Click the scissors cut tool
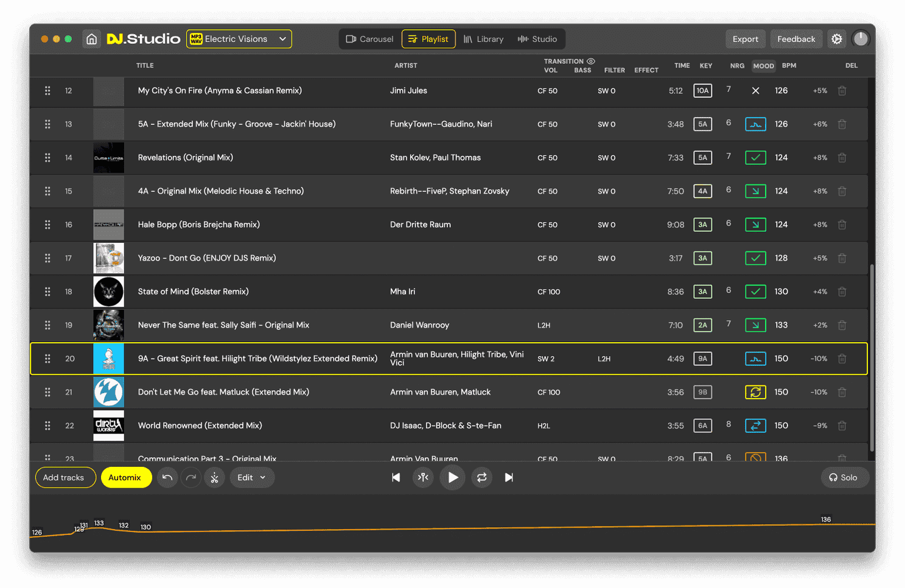Viewport: 905px width, 588px height. tap(214, 477)
